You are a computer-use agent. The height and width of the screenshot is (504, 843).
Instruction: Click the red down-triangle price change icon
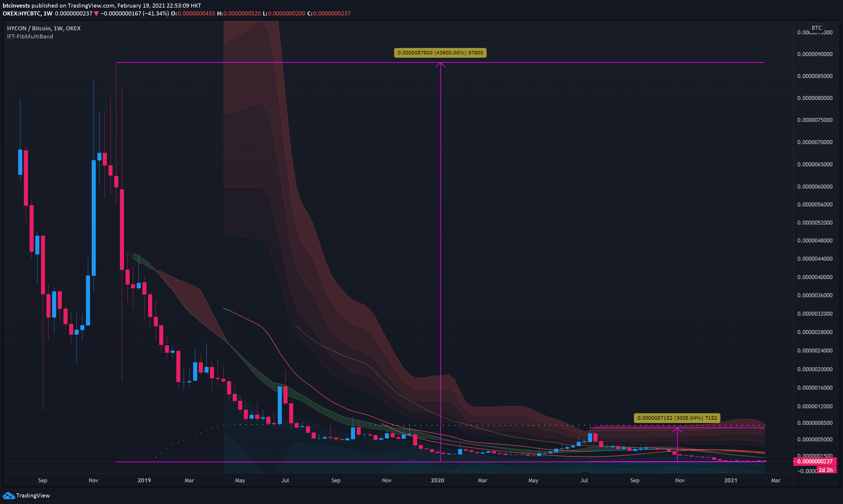pyautogui.click(x=97, y=14)
